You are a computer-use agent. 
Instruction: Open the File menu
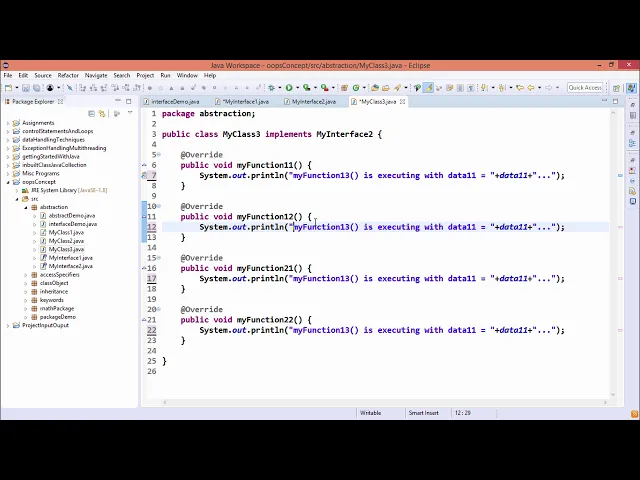click(8, 76)
